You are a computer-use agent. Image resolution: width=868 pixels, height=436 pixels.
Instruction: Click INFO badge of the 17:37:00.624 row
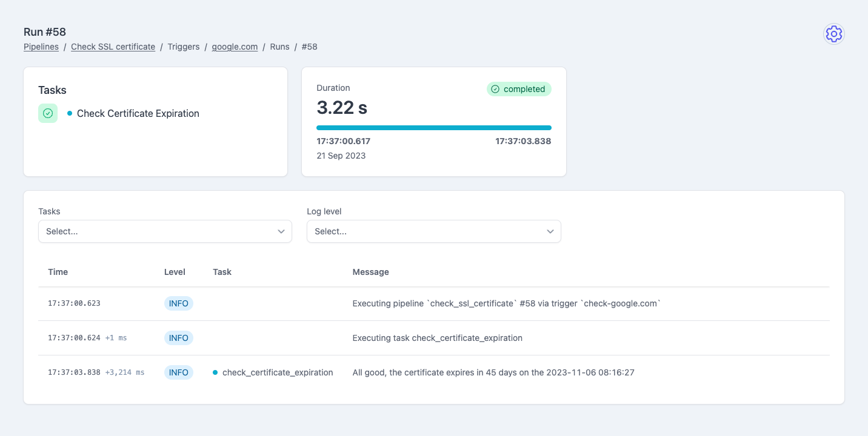coord(179,338)
